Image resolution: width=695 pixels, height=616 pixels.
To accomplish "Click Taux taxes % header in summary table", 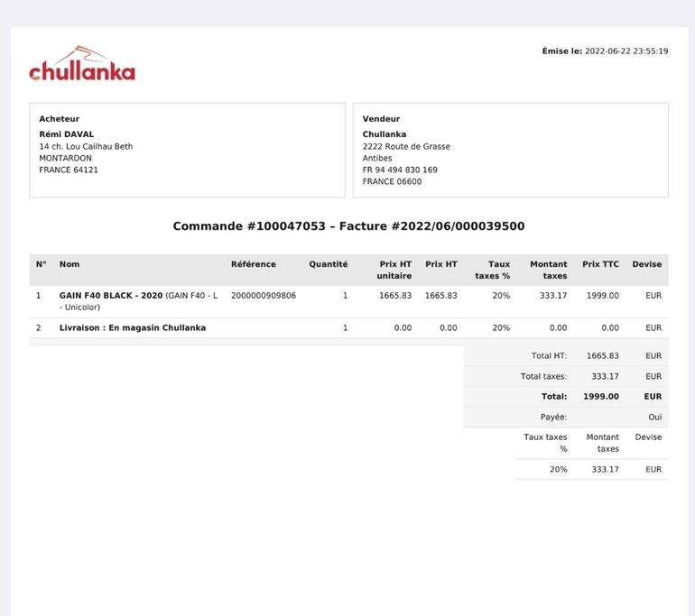I will tap(545, 443).
